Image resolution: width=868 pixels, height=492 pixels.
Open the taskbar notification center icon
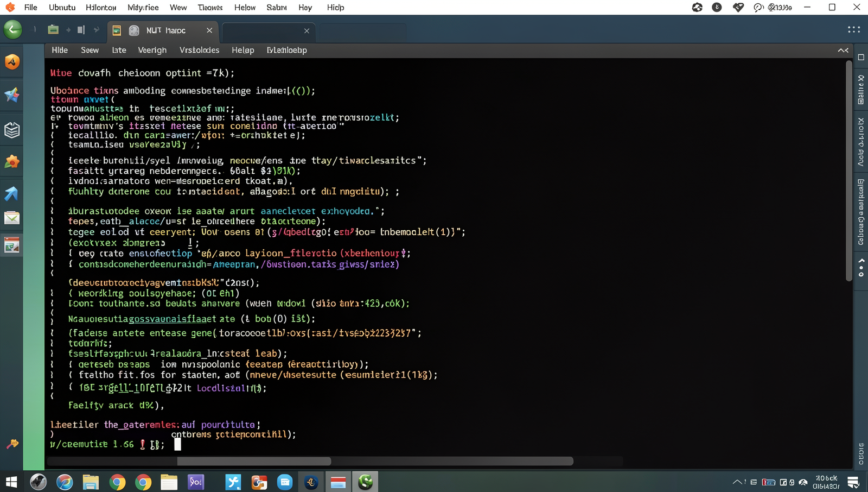(853, 482)
